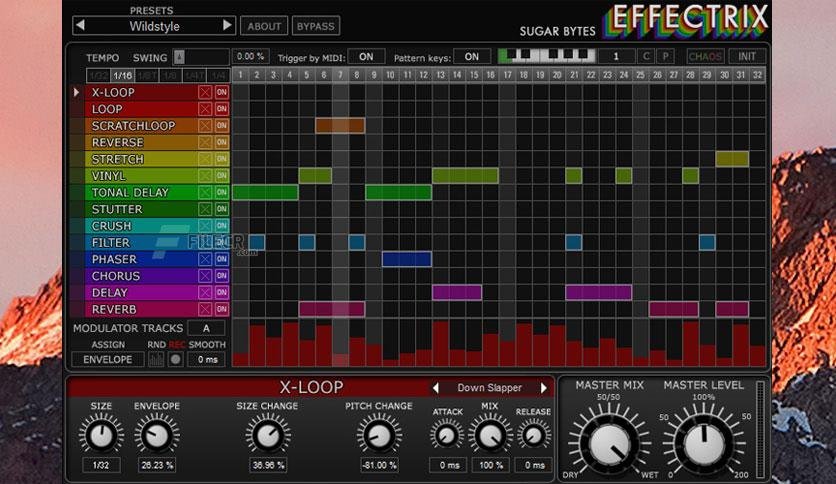Toggle the SCRATCHLOOP track ON switch

(222, 126)
